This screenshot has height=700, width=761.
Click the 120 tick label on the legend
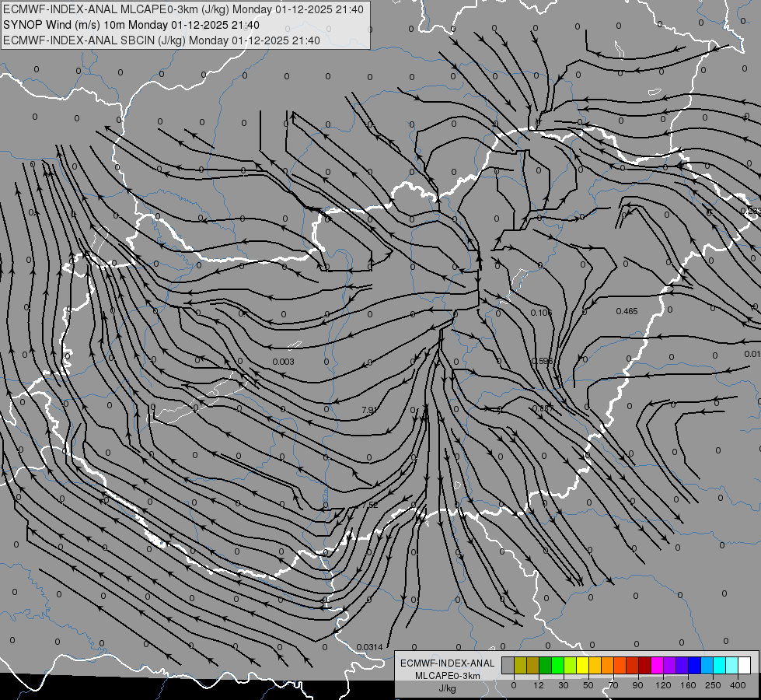pos(663,685)
